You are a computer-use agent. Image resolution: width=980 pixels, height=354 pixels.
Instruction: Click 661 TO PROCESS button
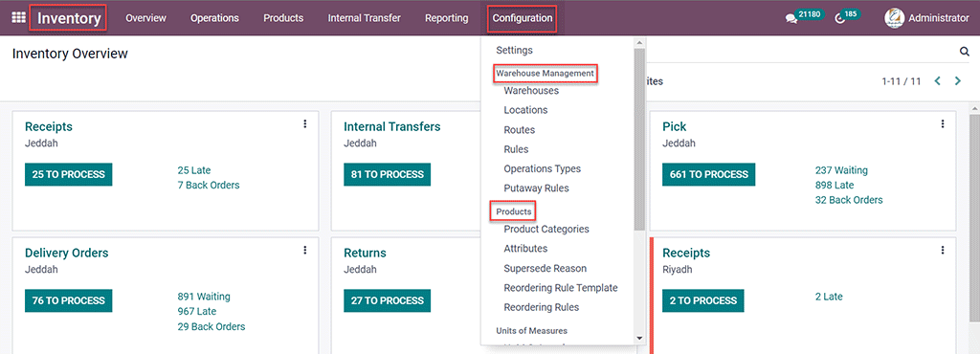coord(709,174)
